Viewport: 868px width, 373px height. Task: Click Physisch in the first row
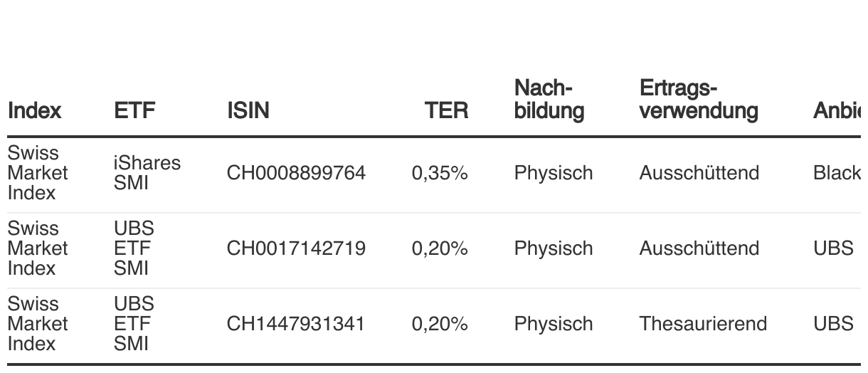(x=554, y=173)
